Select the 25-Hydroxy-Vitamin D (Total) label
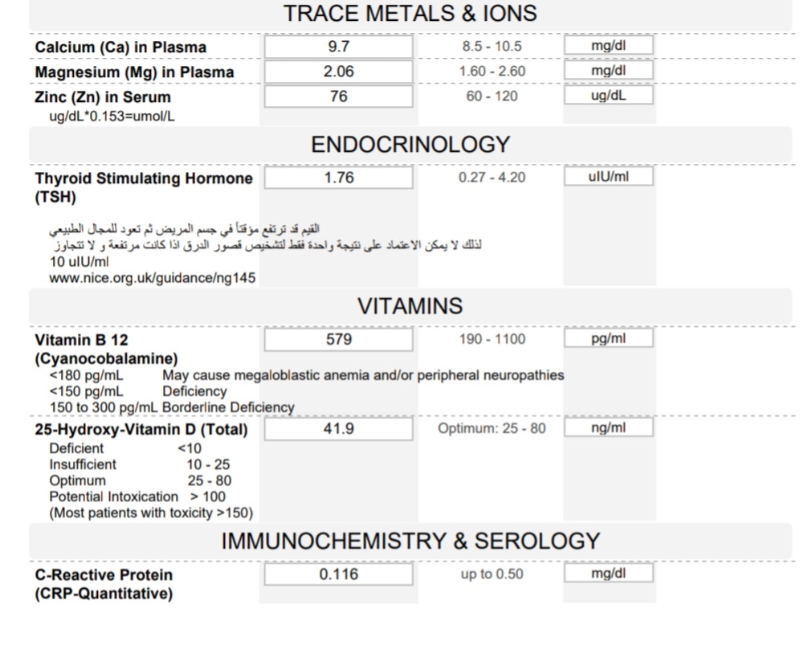812x662 pixels. tap(141, 430)
